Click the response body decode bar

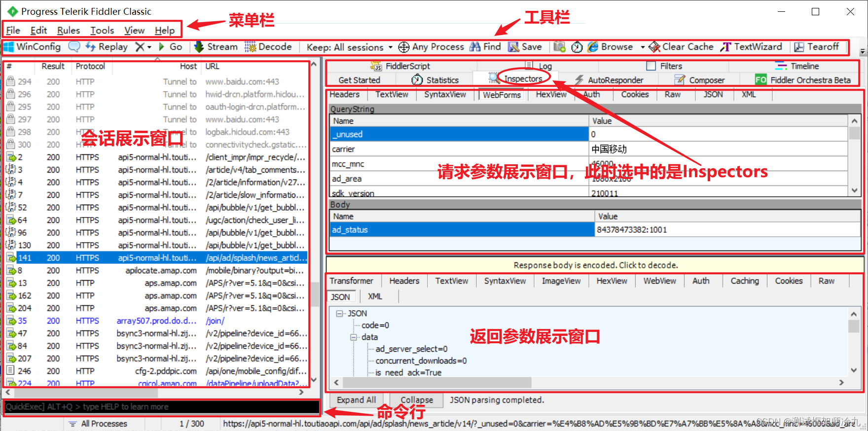point(595,265)
